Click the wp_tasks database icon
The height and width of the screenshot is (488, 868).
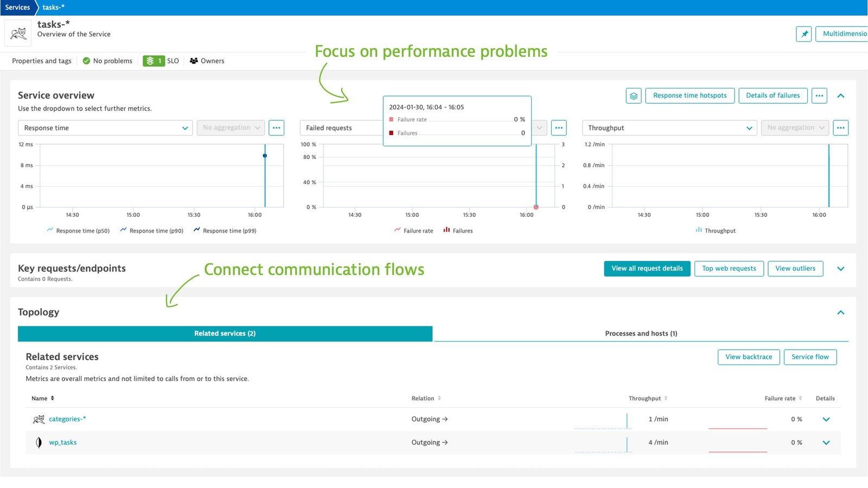tap(39, 442)
